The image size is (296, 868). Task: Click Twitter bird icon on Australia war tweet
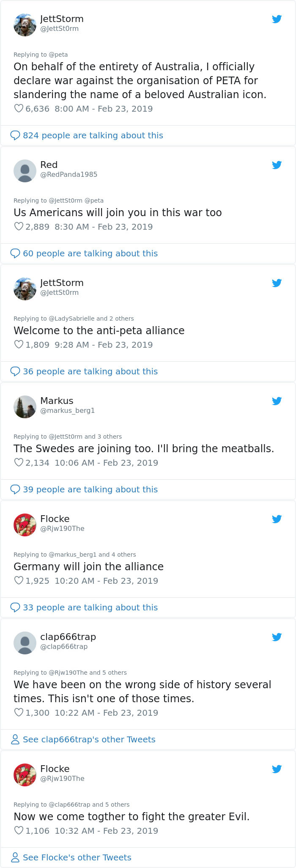(x=277, y=19)
